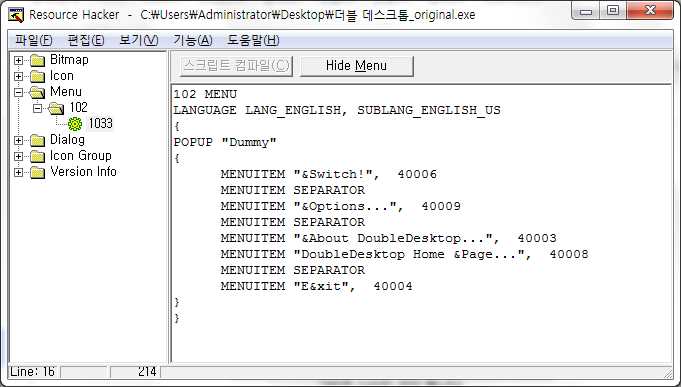This screenshot has height=387, width=681.
Task: Click the ID value 40009
Action: click(x=441, y=206)
